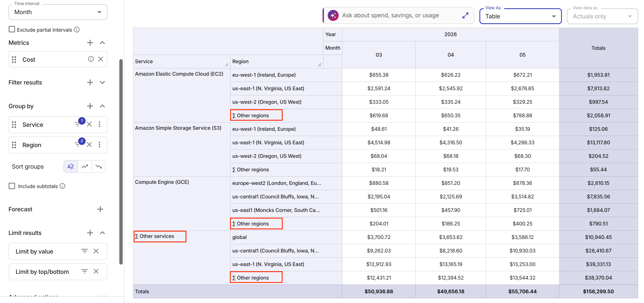
Task: Remove the Limit by value rule
Action: 96,251
